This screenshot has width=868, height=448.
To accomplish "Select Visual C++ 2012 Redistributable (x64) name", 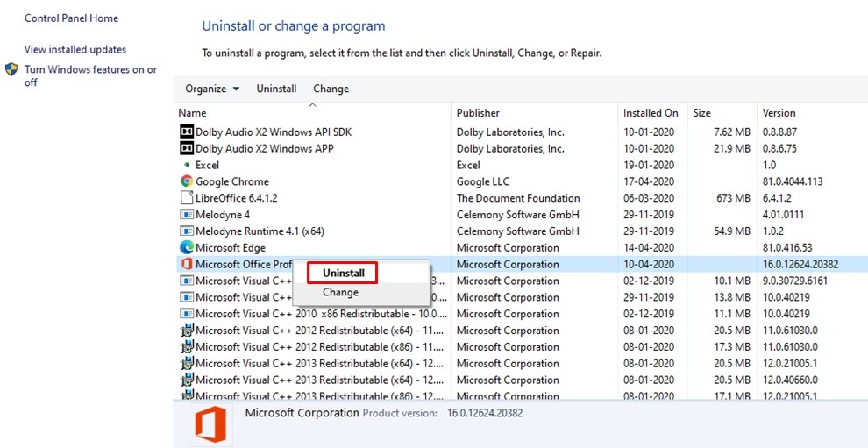I will click(320, 330).
